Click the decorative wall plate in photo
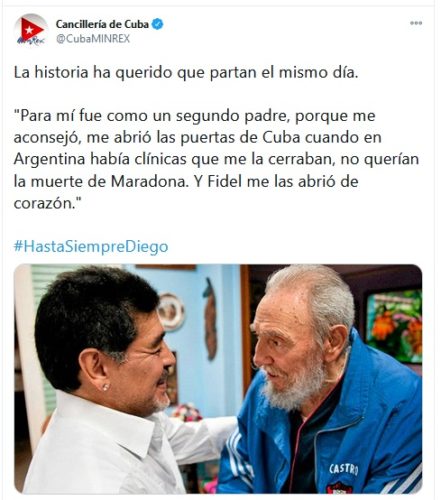The width and height of the screenshot is (441, 500). pyautogui.click(x=171, y=312)
